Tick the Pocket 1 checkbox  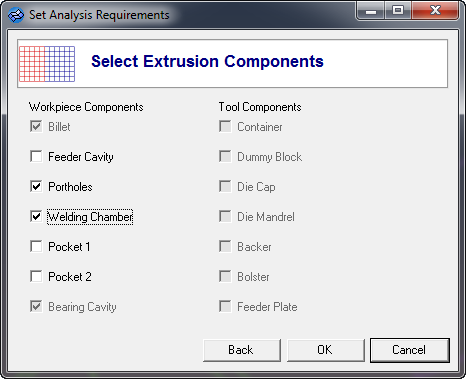[x=36, y=246]
